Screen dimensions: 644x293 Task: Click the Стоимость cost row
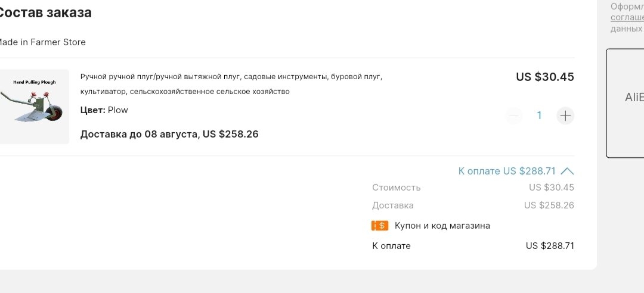[x=473, y=188]
